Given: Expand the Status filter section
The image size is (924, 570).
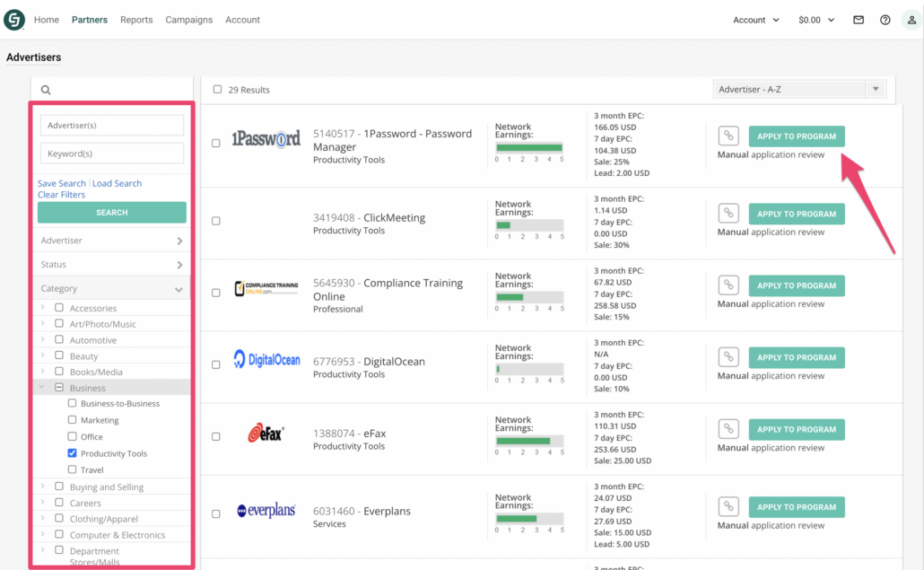Looking at the screenshot, I should point(112,265).
